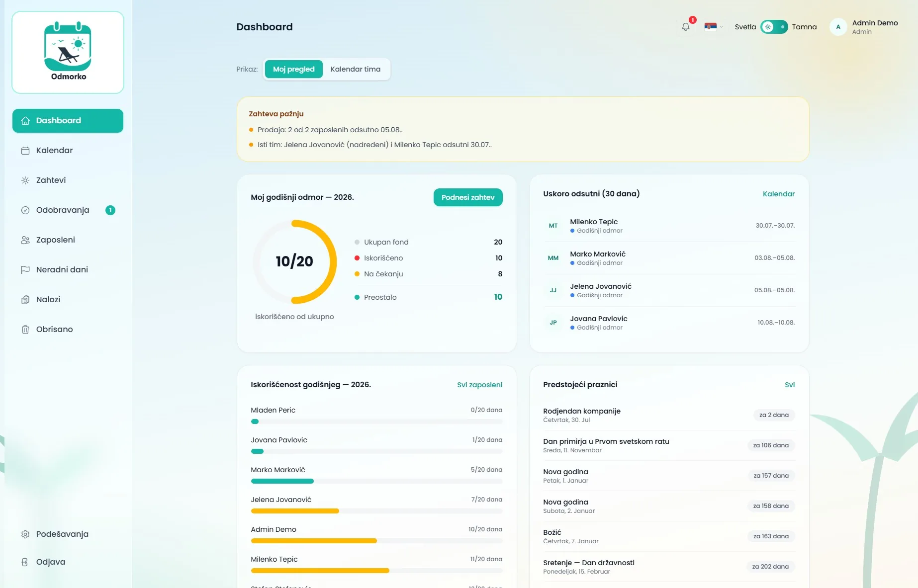Click Jovana Pavlovic JP avatar
The height and width of the screenshot is (588, 918).
click(x=553, y=323)
